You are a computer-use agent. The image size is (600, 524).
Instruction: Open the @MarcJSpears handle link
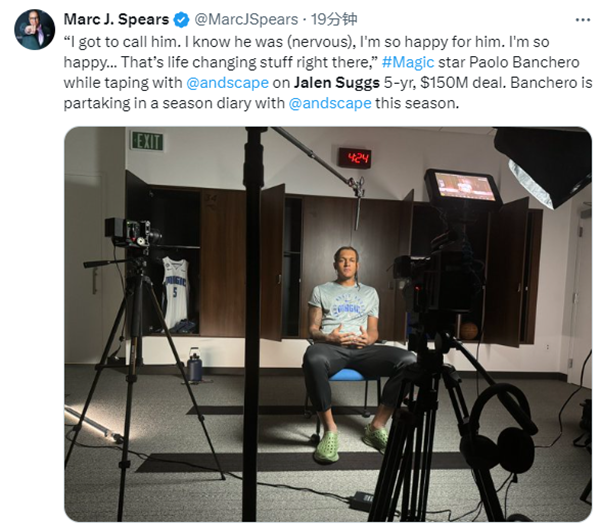click(246, 20)
